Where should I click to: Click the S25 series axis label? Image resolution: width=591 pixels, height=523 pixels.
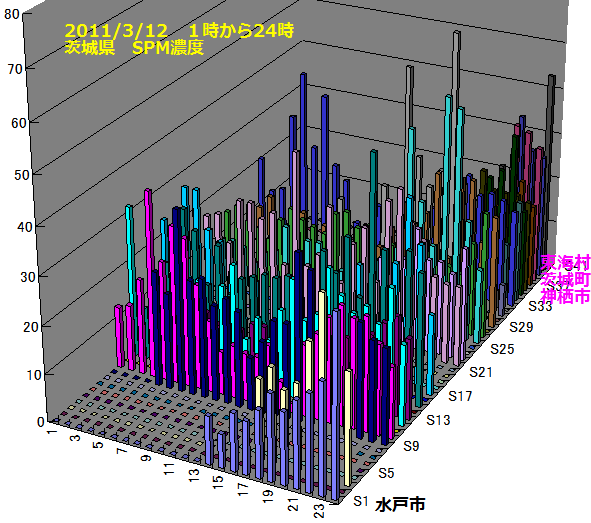pos(502,349)
